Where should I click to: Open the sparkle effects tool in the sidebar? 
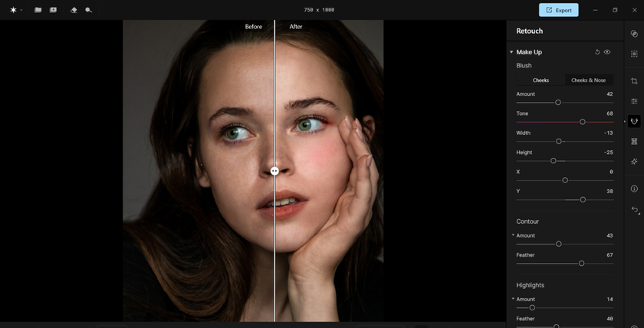[x=634, y=162]
